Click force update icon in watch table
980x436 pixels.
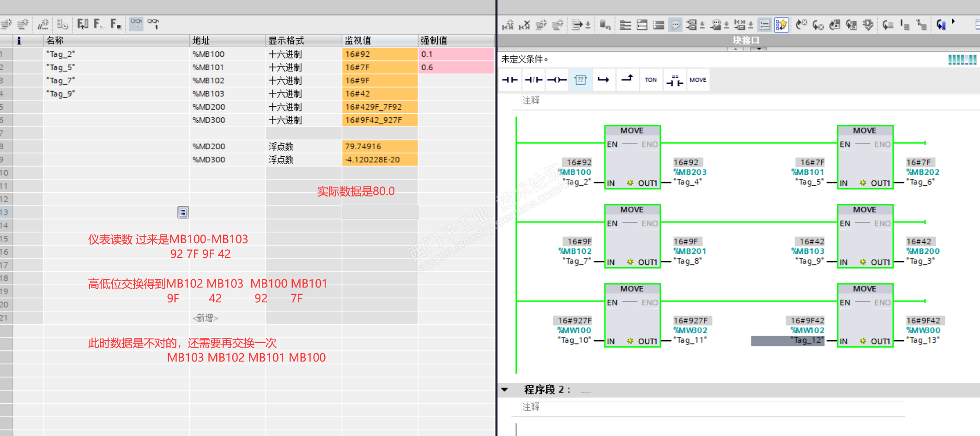[83, 24]
